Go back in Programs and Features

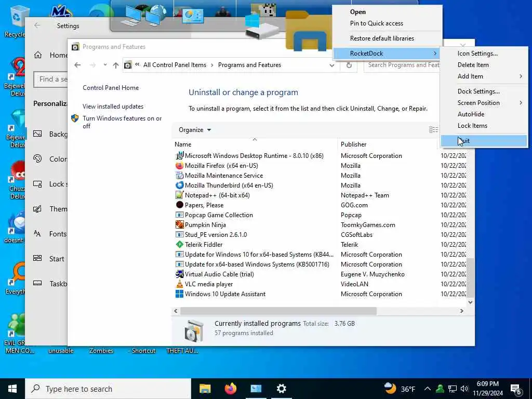click(x=78, y=65)
